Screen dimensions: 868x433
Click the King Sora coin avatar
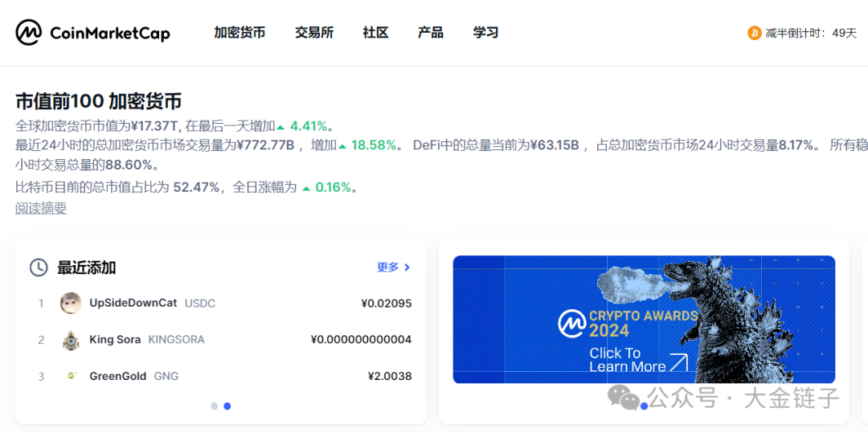pyautogui.click(x=71, y=340)
